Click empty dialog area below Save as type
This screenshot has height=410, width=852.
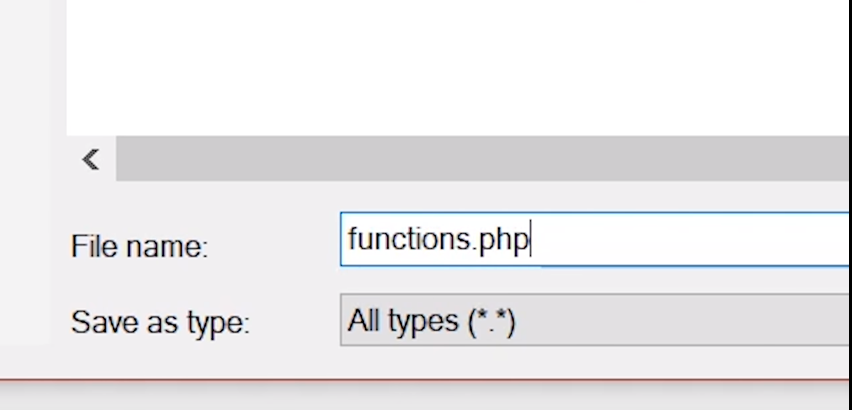click(x=424, y=362)
